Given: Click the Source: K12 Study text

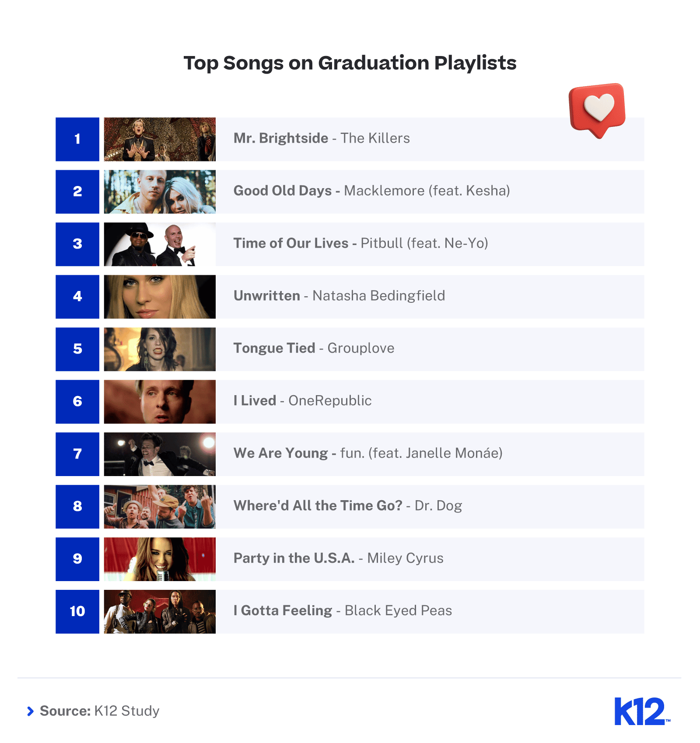Looking at the screenshot, I should click(x=100, y=711).
